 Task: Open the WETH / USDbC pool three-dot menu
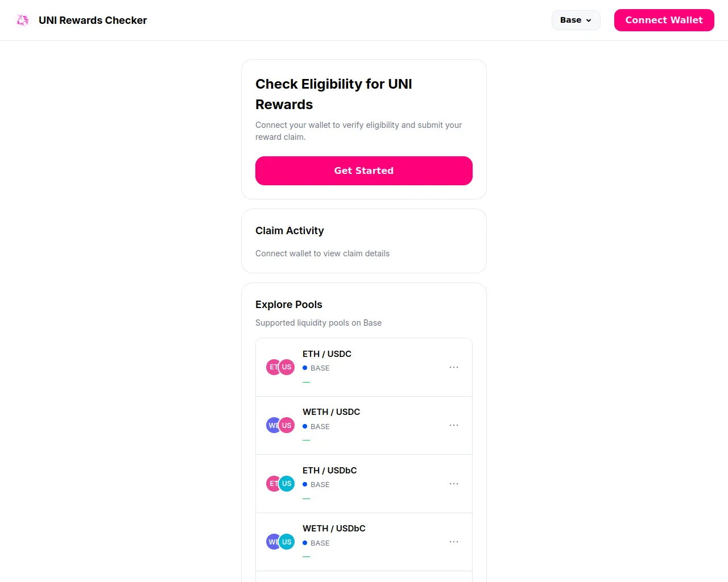(x=453, y=542)
